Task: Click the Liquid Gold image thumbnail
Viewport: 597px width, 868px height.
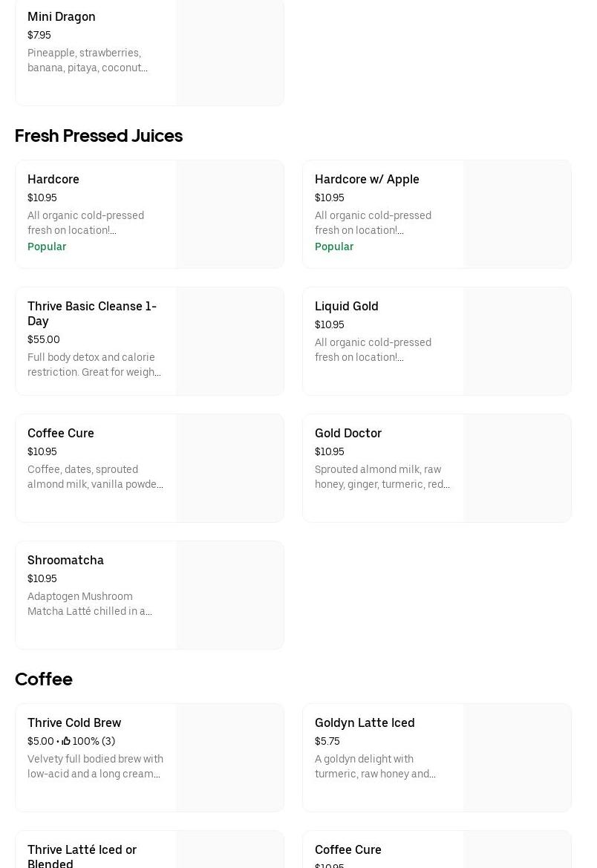Action: [517, 342]
